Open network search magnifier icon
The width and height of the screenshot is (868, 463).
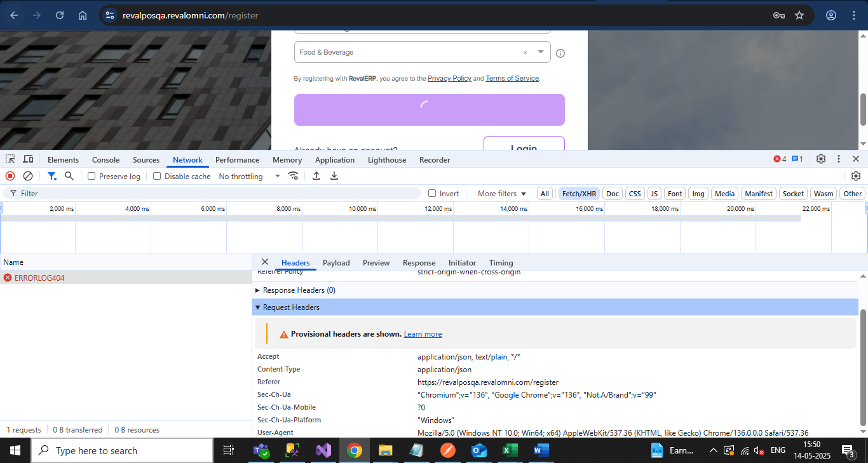coord(69,176)
